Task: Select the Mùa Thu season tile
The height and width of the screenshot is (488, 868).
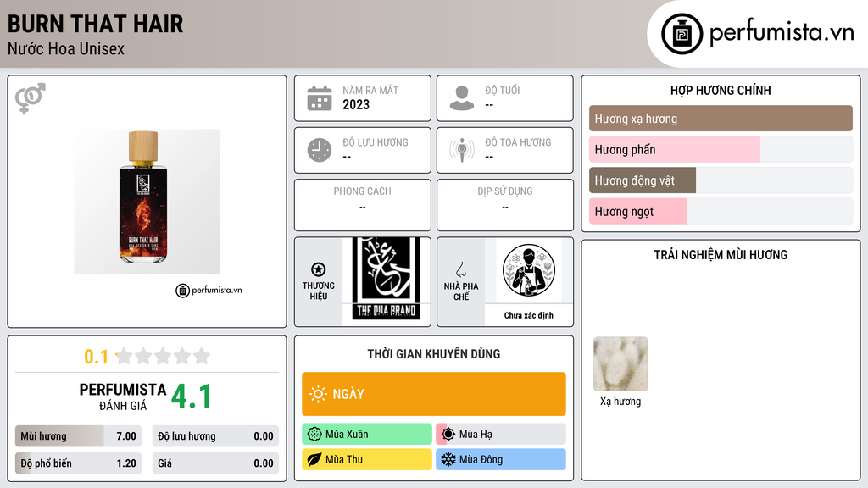Action: [x=367, y=459]
